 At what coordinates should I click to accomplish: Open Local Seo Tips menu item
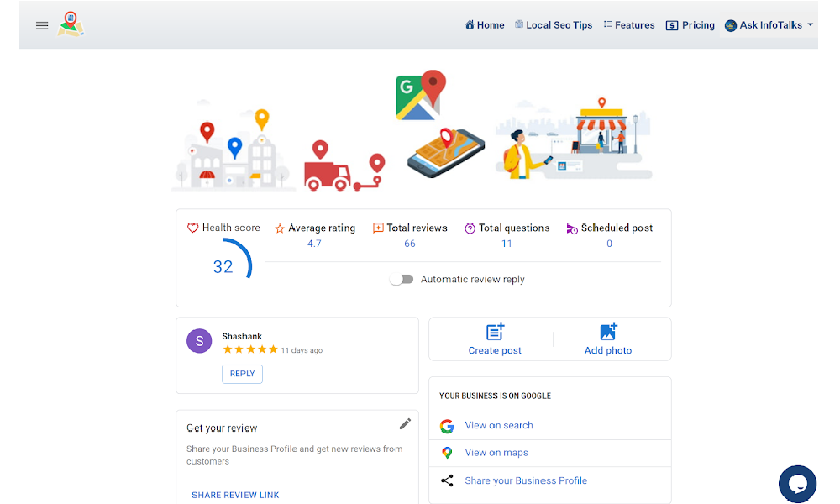pos(554,25)
